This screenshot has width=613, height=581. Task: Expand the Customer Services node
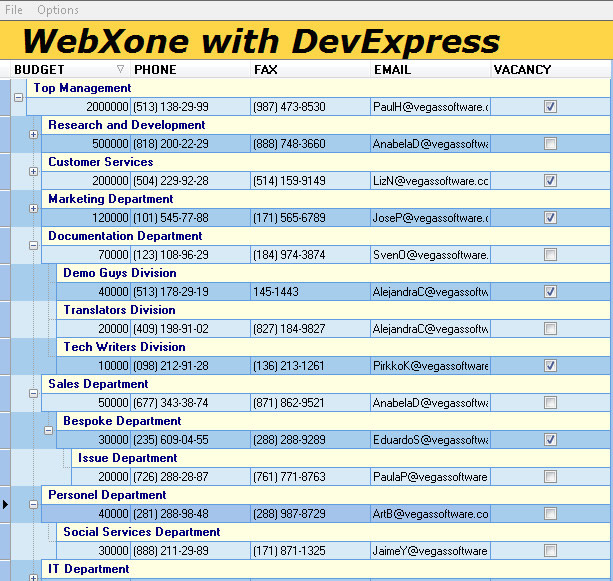[33, 171]
